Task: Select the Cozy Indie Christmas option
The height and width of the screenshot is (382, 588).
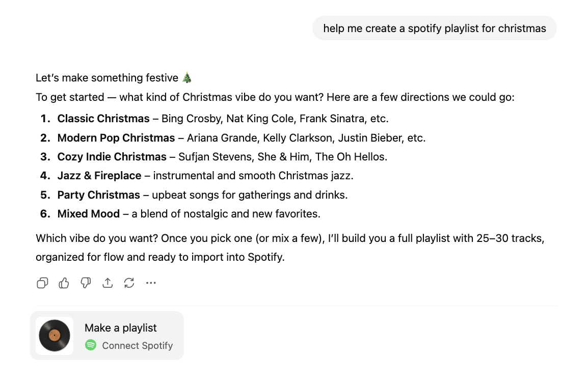Action: coord(112,156)
